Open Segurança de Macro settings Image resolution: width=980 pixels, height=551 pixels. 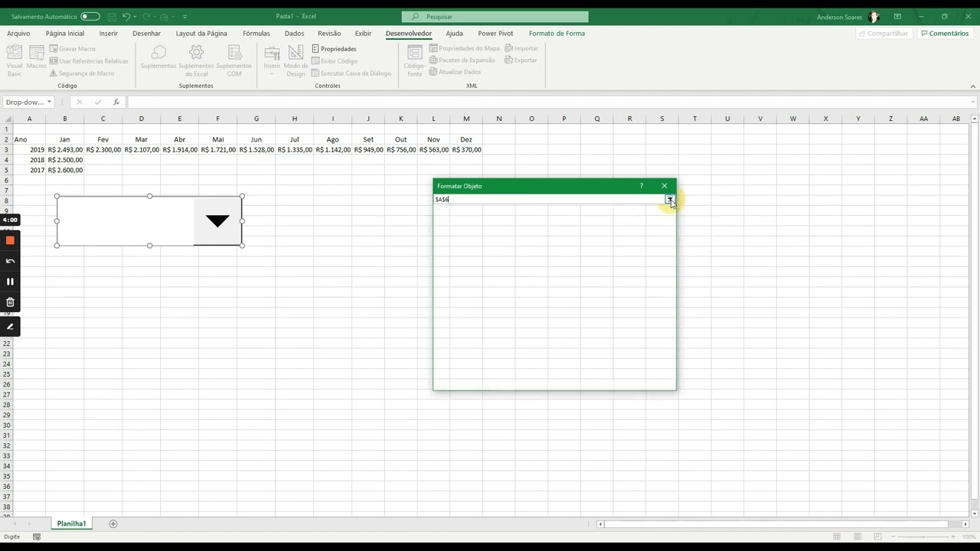[x=82, y=73]
